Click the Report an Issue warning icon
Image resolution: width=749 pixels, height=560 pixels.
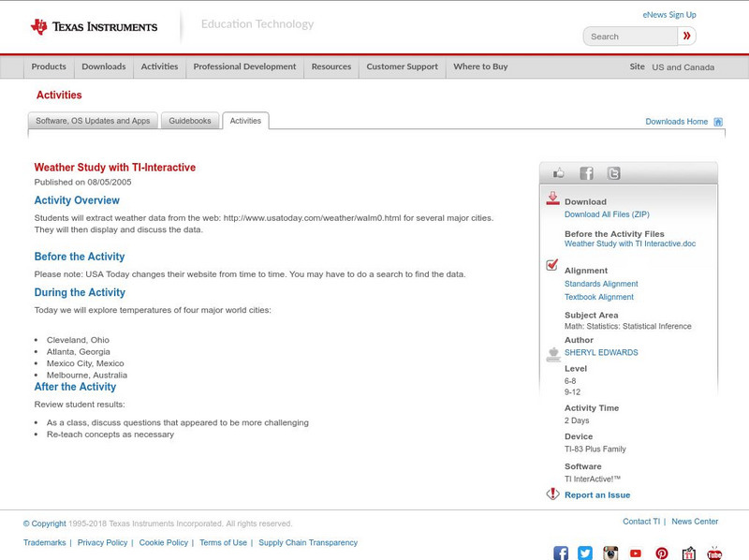click(x=552, y=494)
